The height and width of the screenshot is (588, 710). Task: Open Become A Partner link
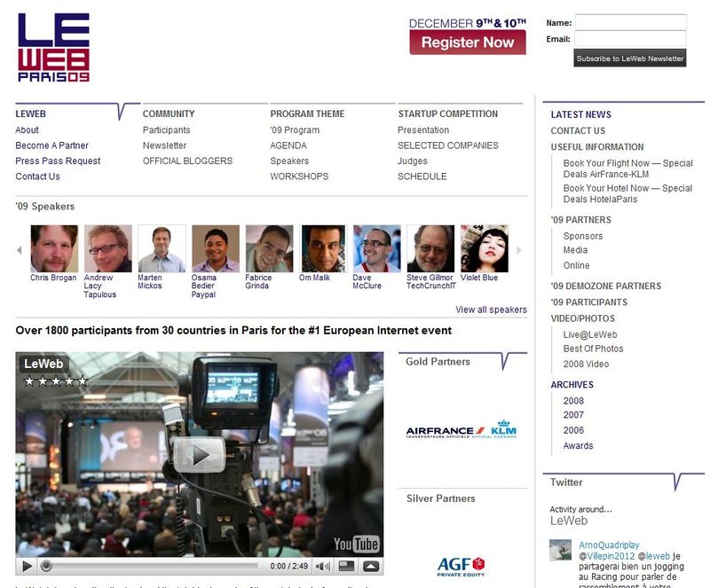tap(51, 145)
